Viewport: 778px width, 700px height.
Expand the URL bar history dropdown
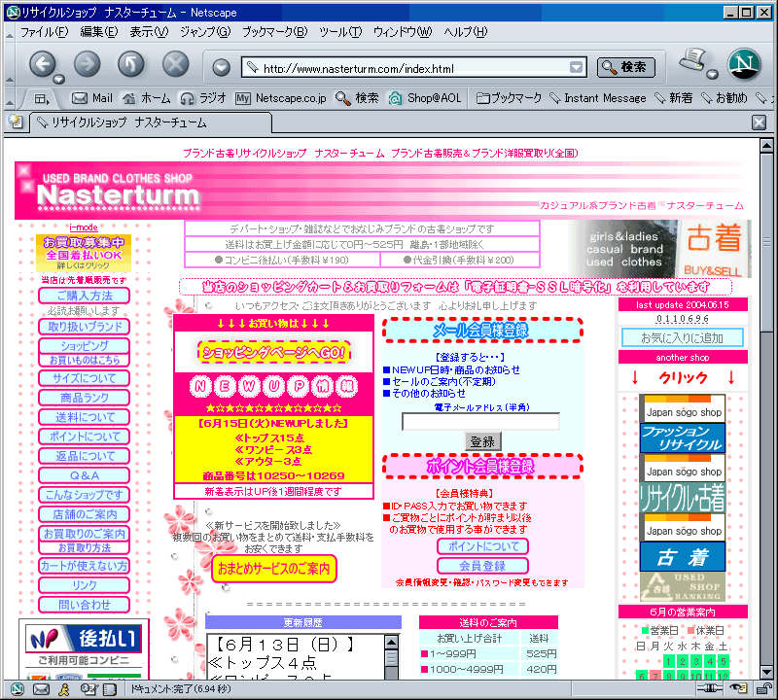[576, 67]
